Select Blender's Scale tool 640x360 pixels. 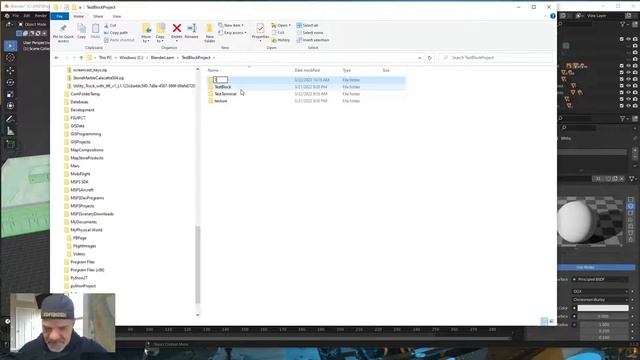click(x=11, y=94)
